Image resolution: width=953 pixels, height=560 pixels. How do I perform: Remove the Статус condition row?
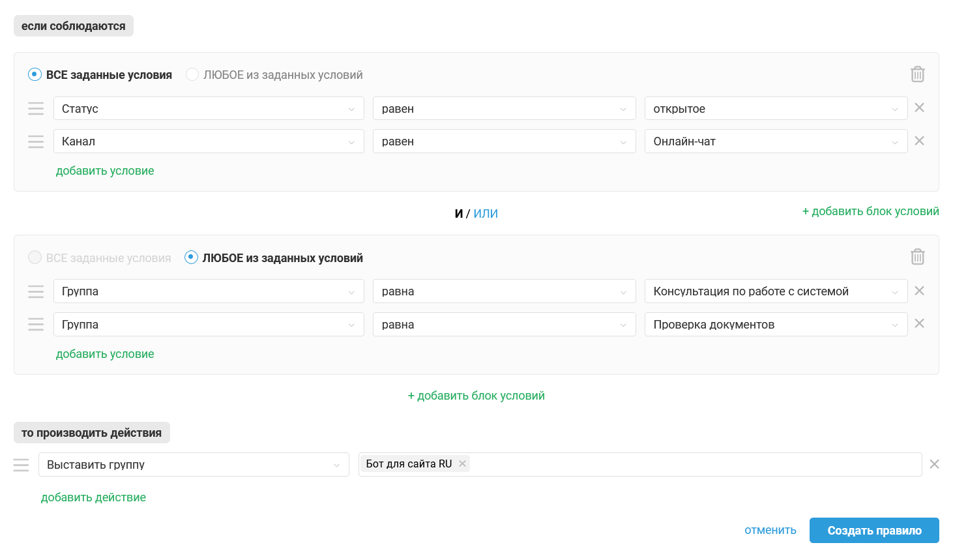click(x=919, y=108)
